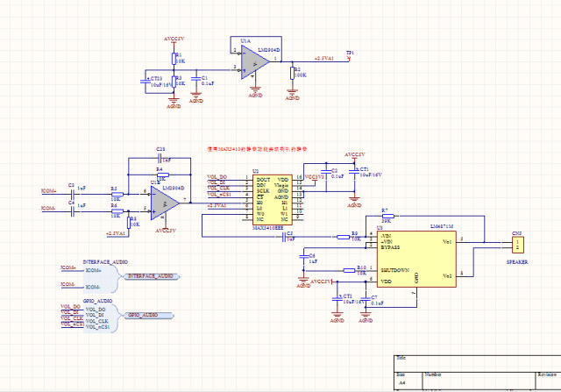Select input capacitor C3 symbol
Screen dimensions: 561x392
click(x=72, y=195)
